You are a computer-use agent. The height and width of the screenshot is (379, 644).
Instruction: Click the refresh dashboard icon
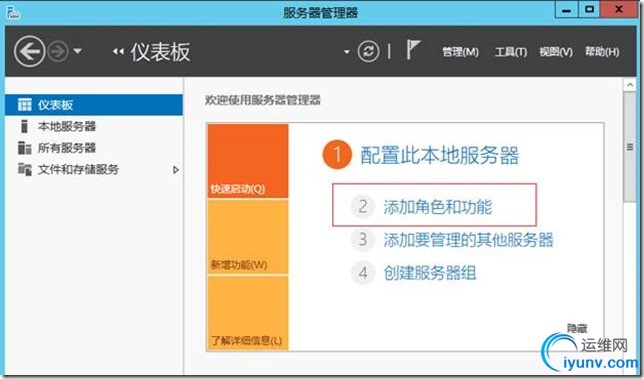click(x=368, y=52)
